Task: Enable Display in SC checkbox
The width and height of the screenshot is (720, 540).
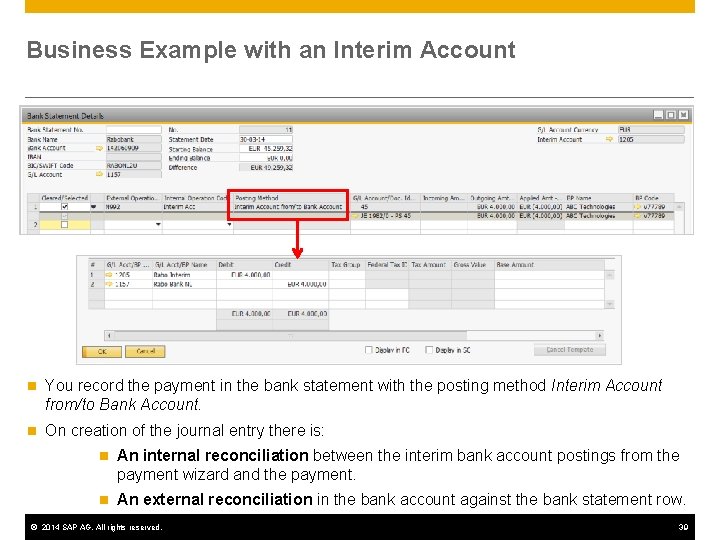Action: pos(429,350)
